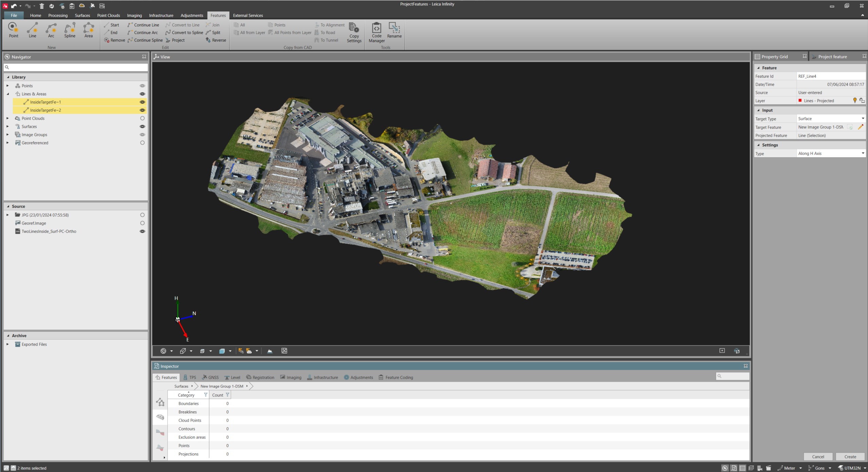Open the Settings Type dropdown
The height and width of the screenshot is (472, 868).
point(862,153)
